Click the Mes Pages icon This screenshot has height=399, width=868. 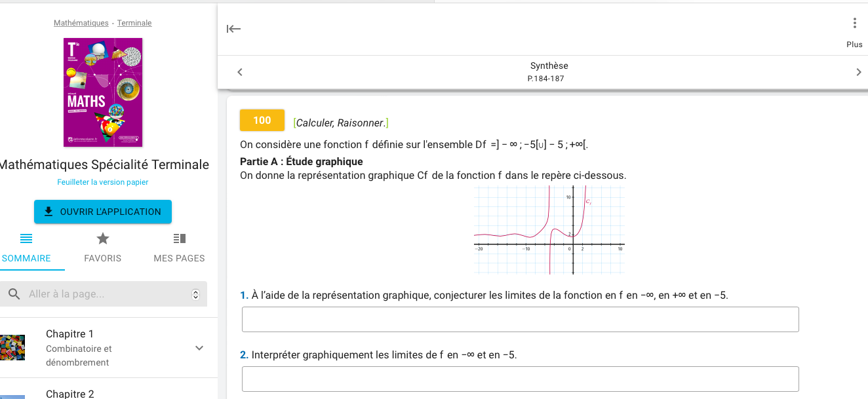click(x=179, y=238)
